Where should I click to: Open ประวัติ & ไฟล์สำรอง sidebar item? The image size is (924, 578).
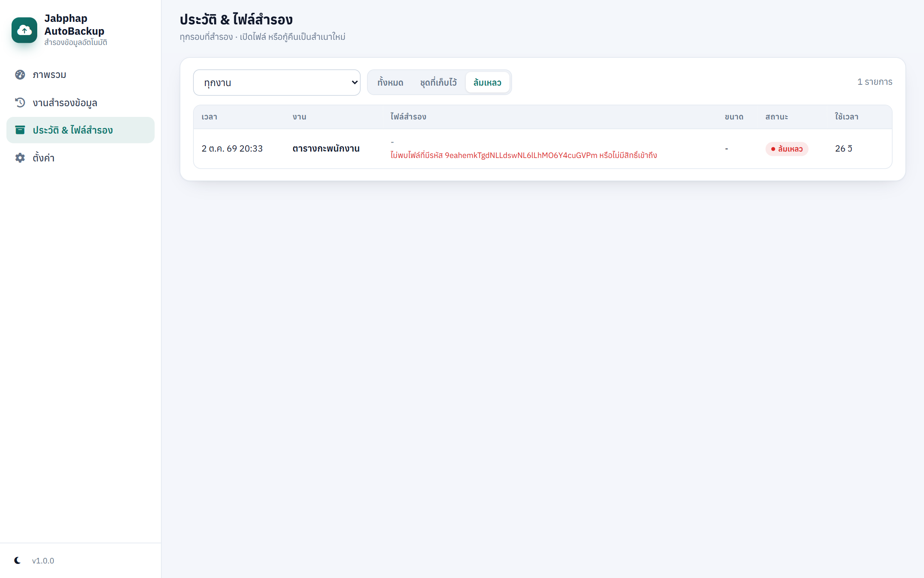point(80,130)
